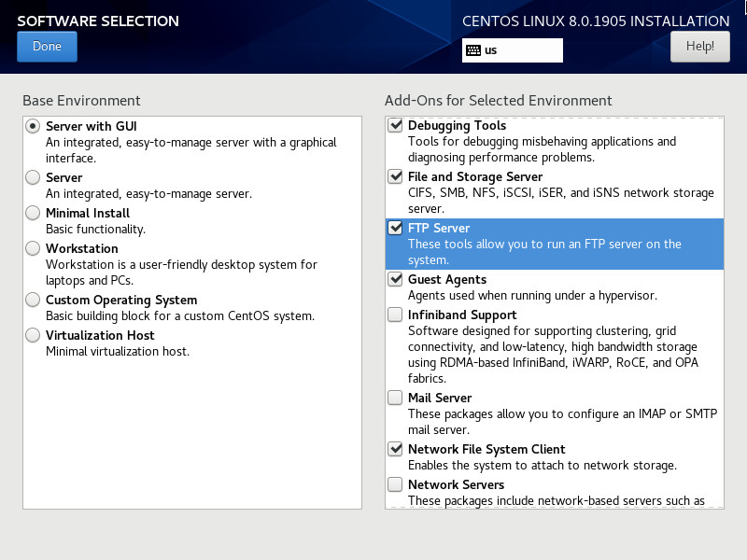Click the 'Debugging Tools' add-on title

[458, 126]
